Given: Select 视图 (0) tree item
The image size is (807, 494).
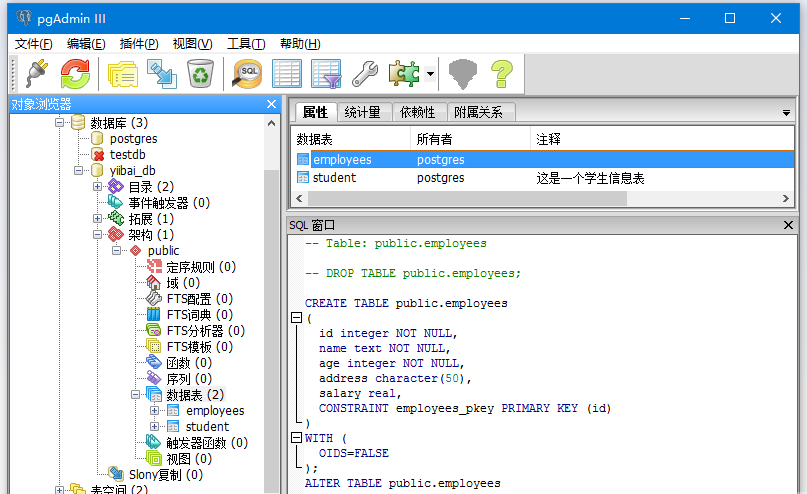Looking at the screenshot, I should tap(189, 458).
